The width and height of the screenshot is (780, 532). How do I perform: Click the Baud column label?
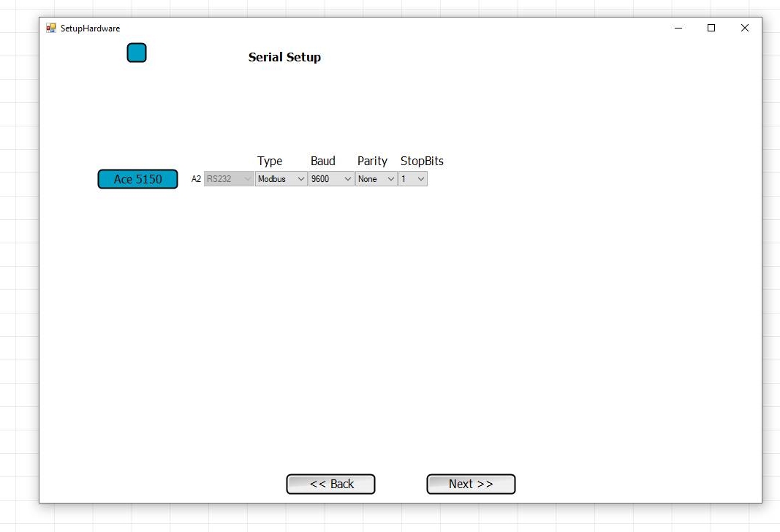point(323,161)
